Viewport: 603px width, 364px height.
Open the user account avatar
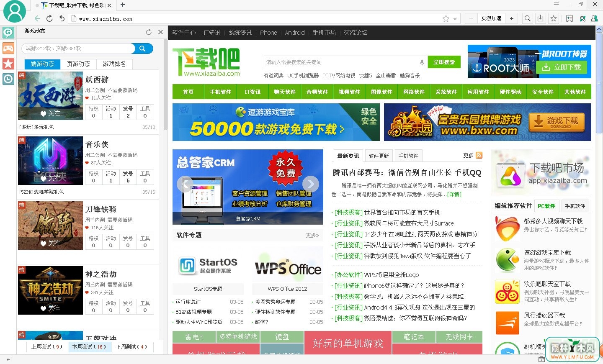point(15,11)
